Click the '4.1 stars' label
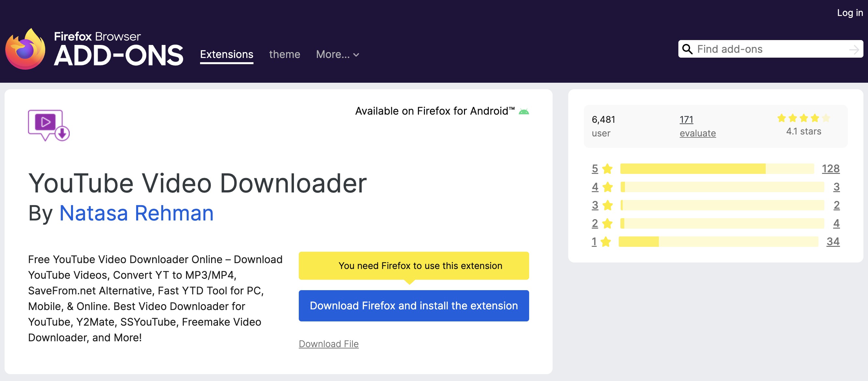 (803, 131)
